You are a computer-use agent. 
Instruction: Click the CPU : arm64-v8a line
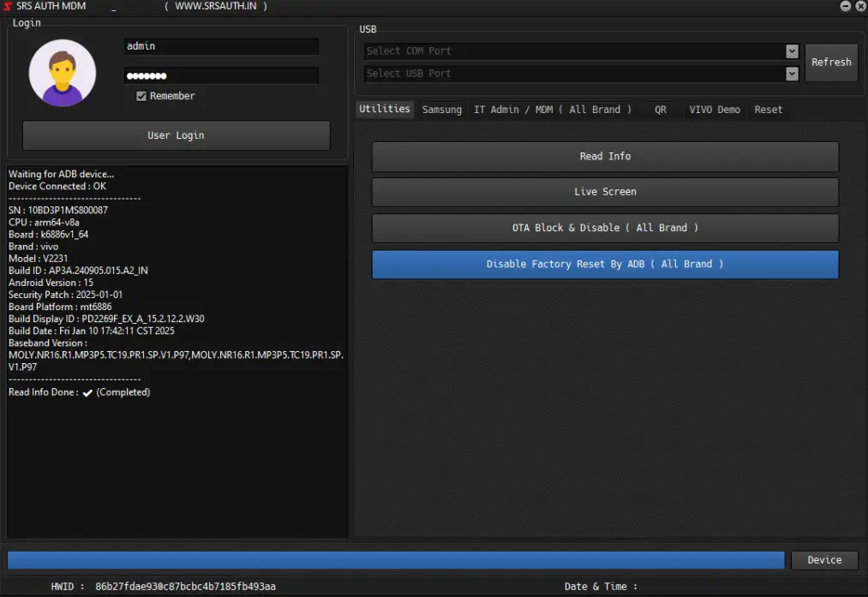coord(44,223)
